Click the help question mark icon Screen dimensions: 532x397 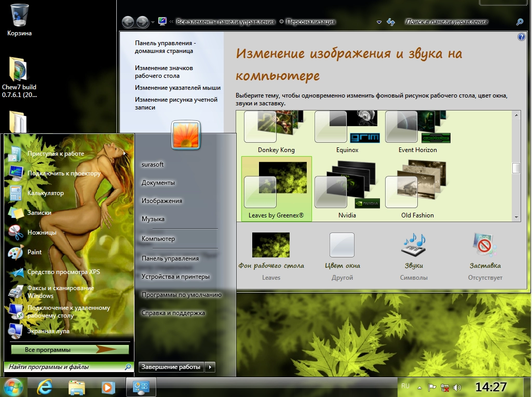pyautogui.click(x=522, y=37)
